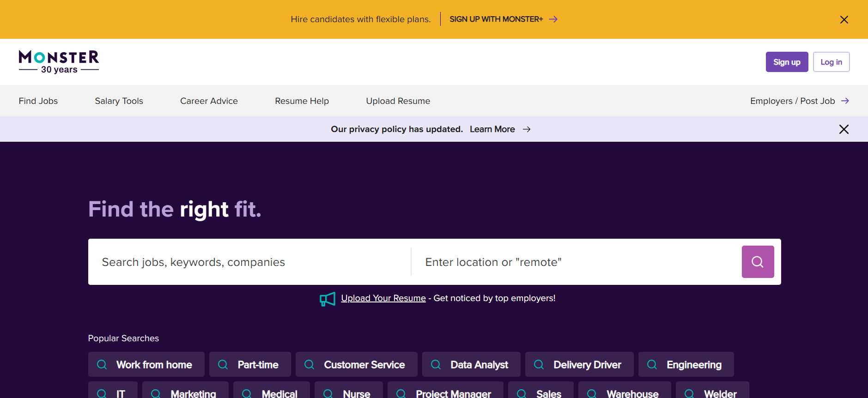The width and height of the screenshot is (868, 398).
Task: Click arrow next to Sign Up With Monster+
Action: click(553, 19)
